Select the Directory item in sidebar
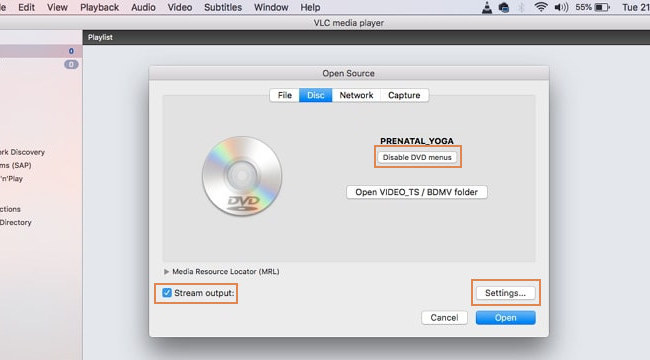650x360 pixels. (16, 222)
